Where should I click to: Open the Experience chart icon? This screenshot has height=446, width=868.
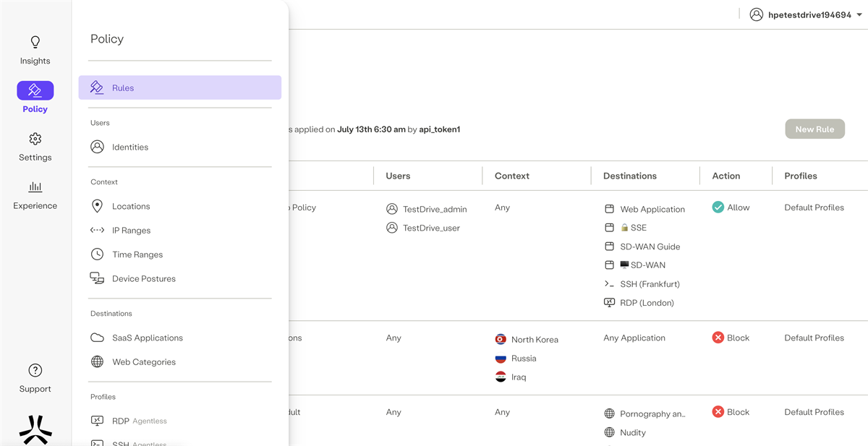click(x=35, y=187)
